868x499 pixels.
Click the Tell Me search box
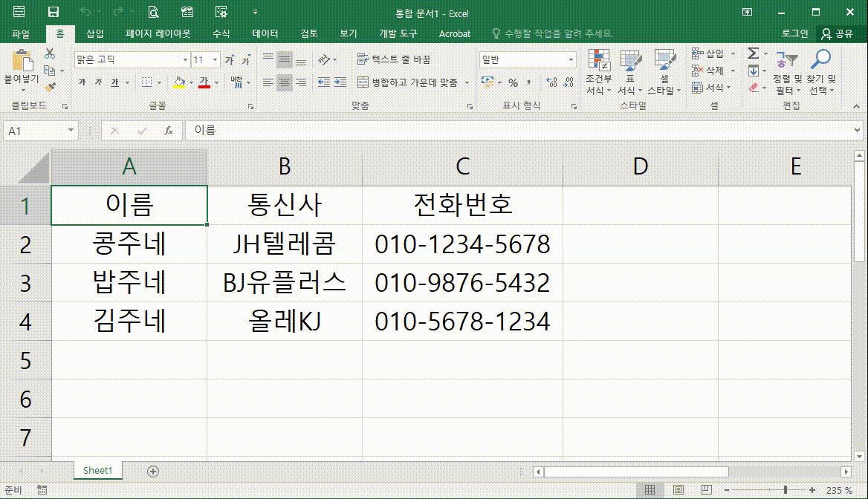click(554, 33)
